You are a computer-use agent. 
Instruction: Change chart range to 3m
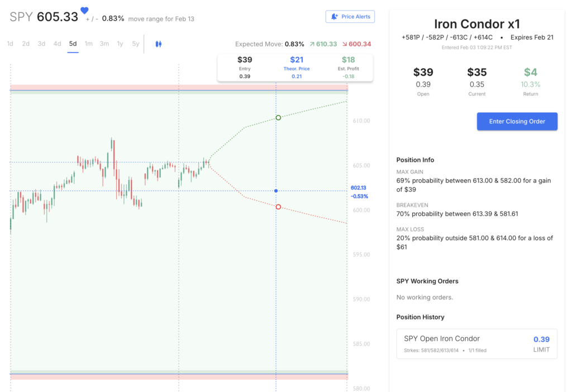104,44
